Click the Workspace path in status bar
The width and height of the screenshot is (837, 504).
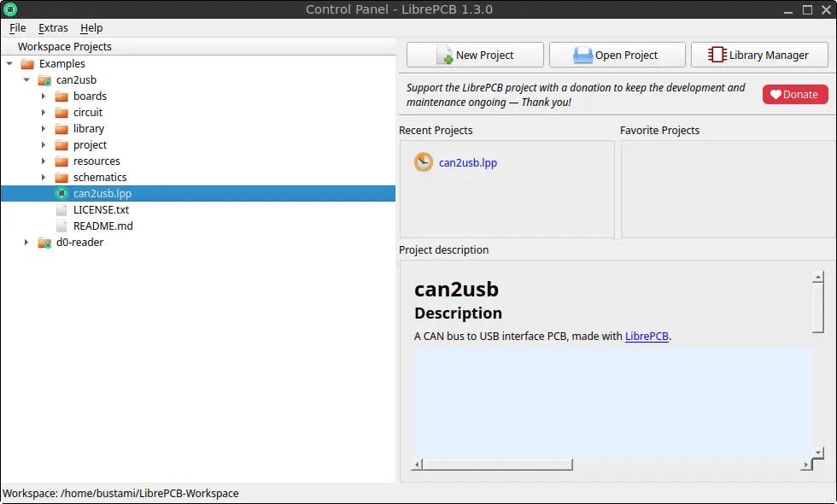(120, 494)
